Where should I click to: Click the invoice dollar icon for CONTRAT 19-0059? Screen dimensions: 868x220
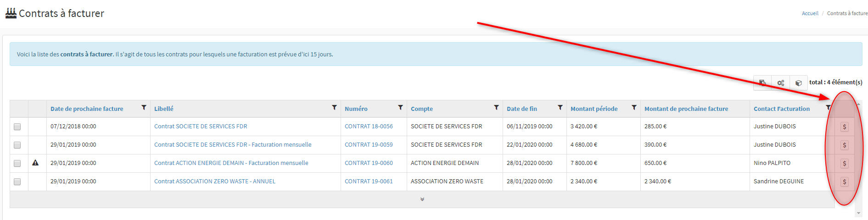pos(844,145)
